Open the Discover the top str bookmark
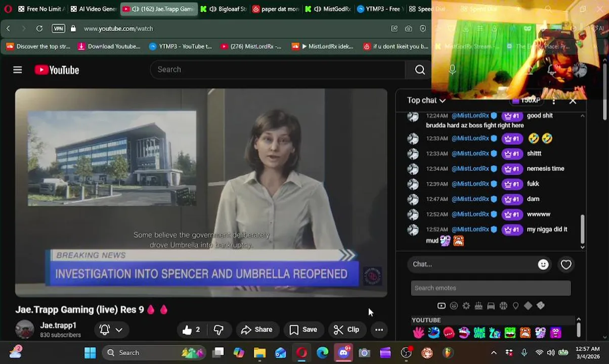 point(38,47)
